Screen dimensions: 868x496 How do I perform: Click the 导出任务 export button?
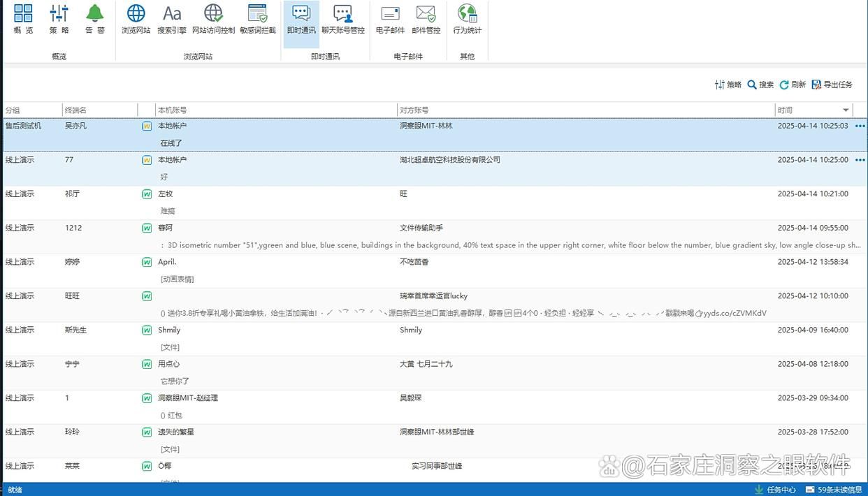[x=832, y=85]
